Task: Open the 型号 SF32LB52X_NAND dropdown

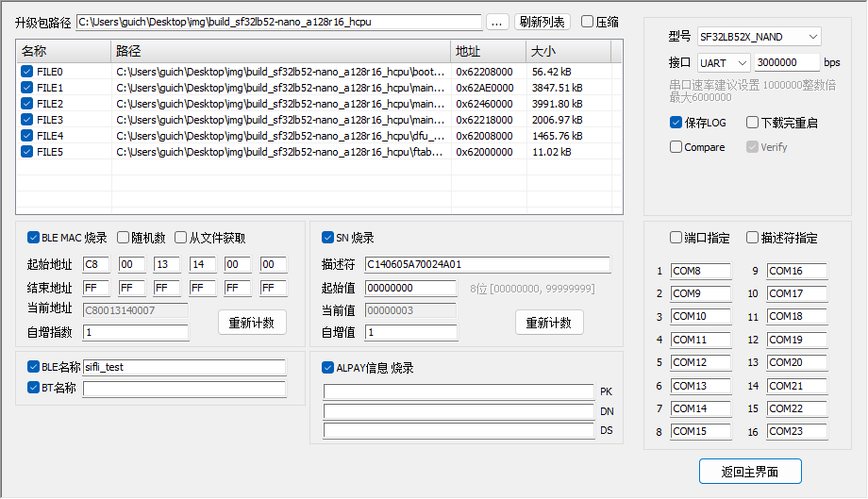Action: point(759,37)
